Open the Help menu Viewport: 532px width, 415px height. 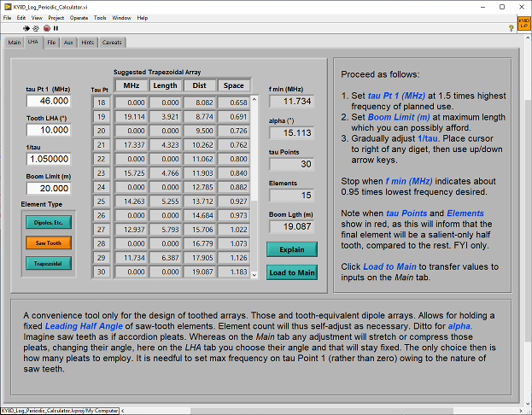coord(142,18)
